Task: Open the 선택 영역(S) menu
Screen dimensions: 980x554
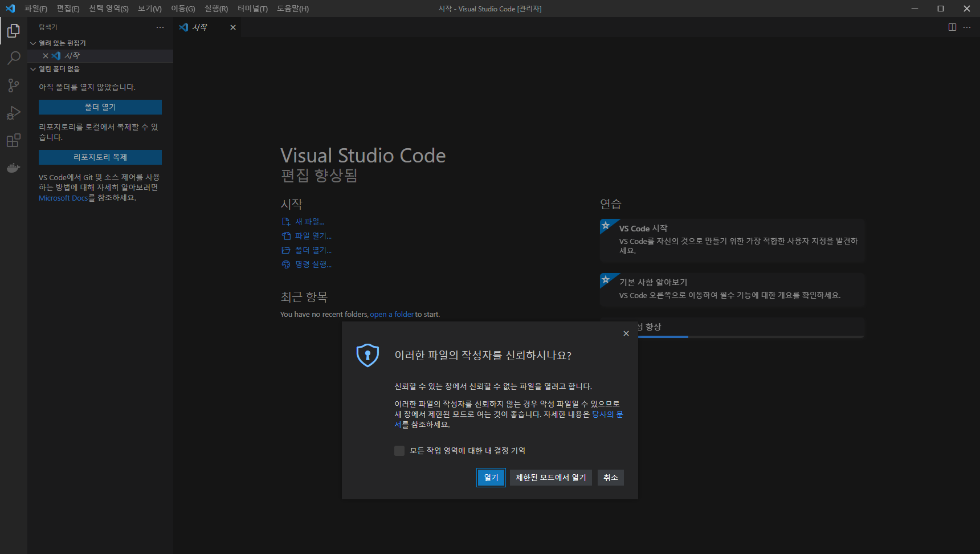Action: [x=109, y=9]
